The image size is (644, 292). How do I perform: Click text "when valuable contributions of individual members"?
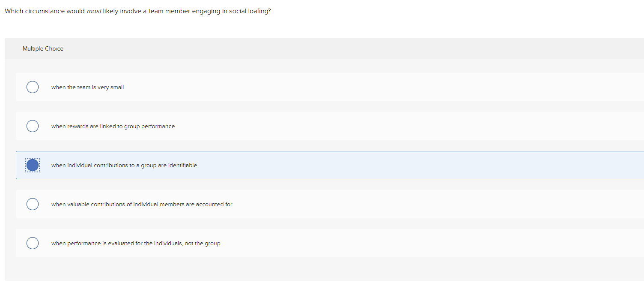pos(142,205)
